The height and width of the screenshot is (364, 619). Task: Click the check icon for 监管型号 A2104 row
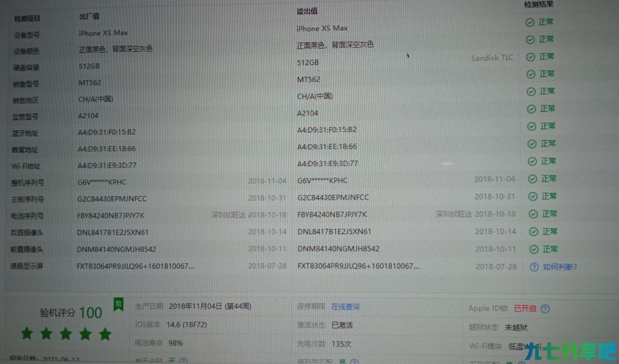(531, 109)
